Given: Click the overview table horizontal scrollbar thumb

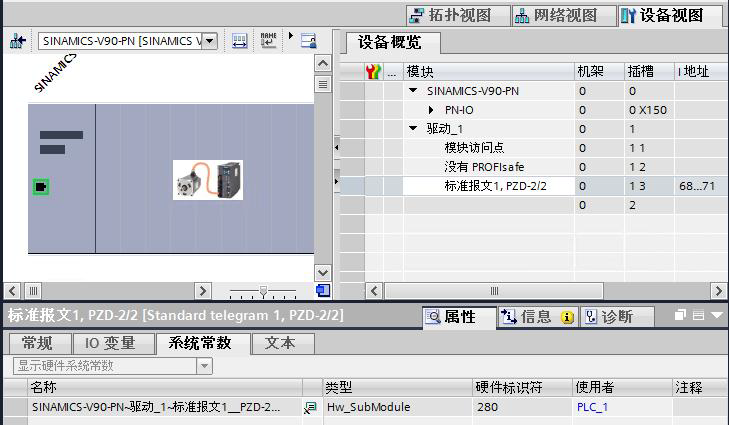Looking at the screenshot, I should [x=494, y=291].
